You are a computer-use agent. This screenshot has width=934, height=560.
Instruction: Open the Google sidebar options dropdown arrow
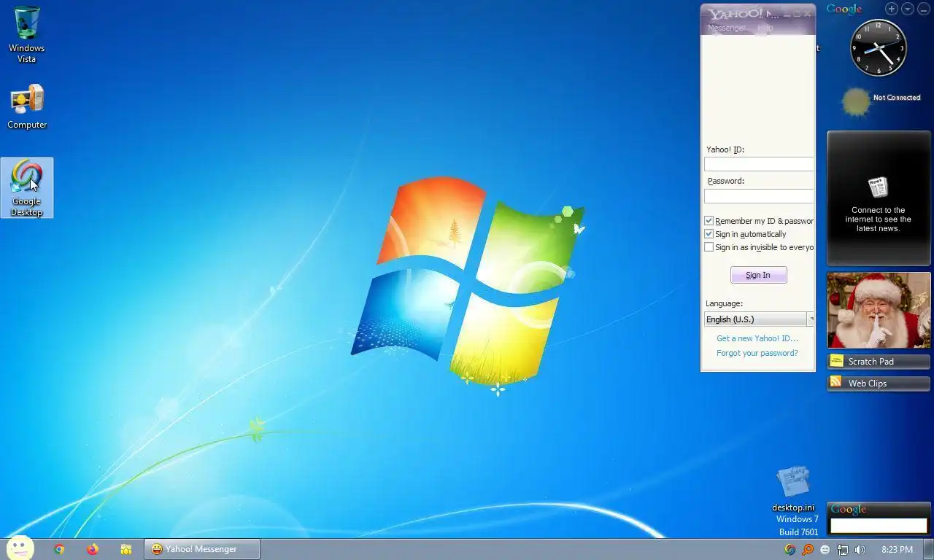pyautogui.click(x=908, y=9)
